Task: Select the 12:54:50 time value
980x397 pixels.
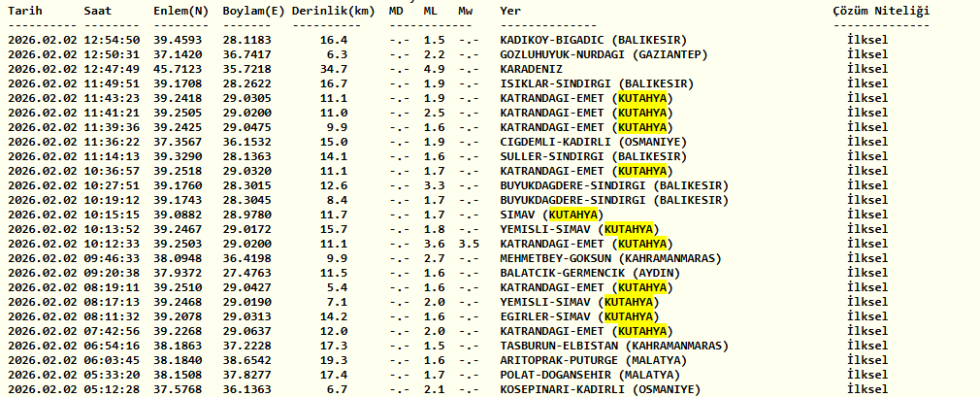Action: (113, 40)
